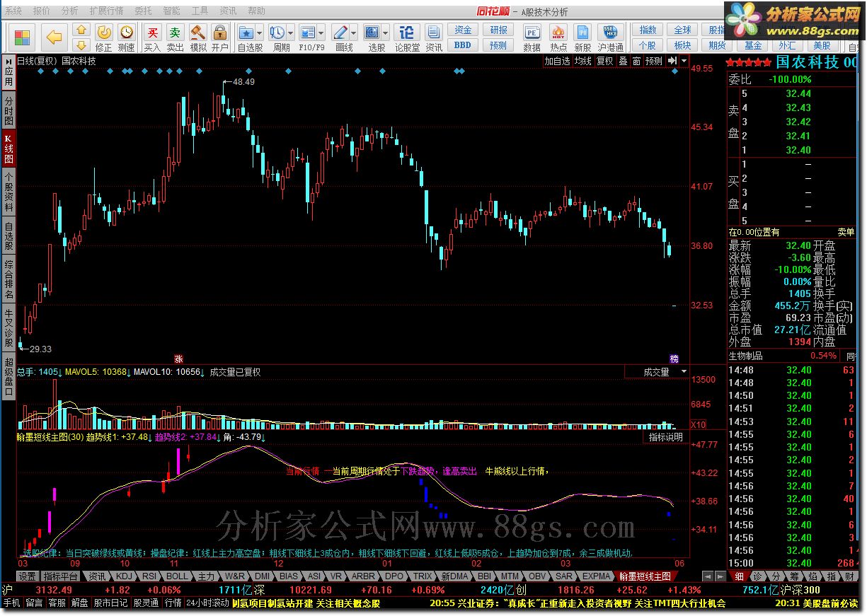This screenshot has height=616, width=867.
Task: Toggle 均线 moving average display
Action: pos(582,62)
